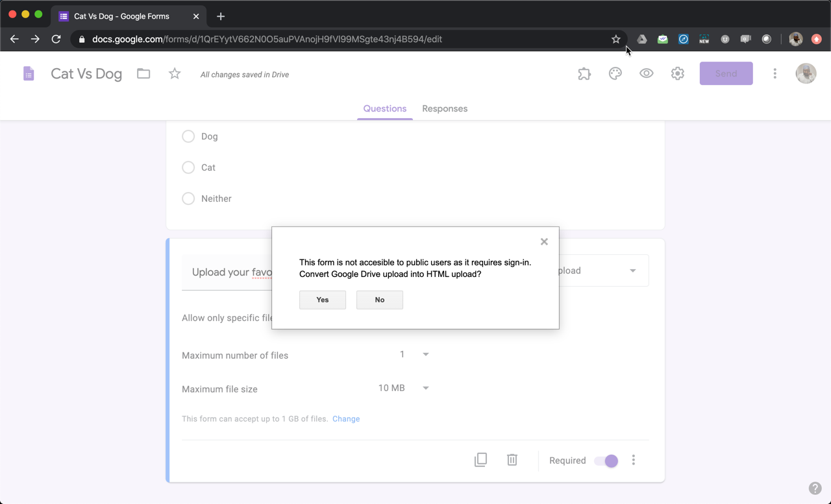Image resolution: width=831 pixels, height=504 pixels.
Task: Open form settings gear icon
Action: 677,74
